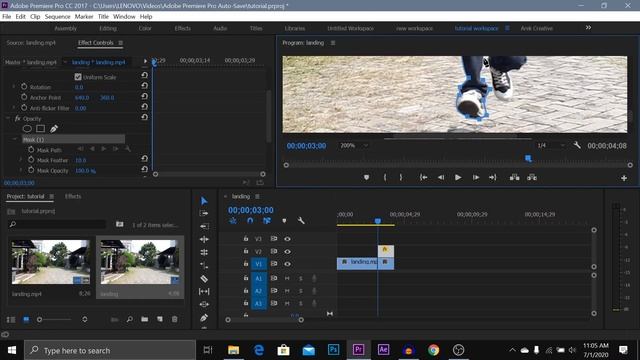The image size is (640, 360).
Task: Click New Bin folder icon in Project panel
Action: point(144,319)
